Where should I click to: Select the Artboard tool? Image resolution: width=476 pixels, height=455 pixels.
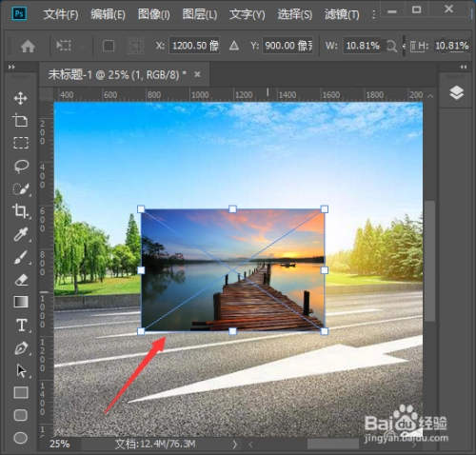[21, 121]
